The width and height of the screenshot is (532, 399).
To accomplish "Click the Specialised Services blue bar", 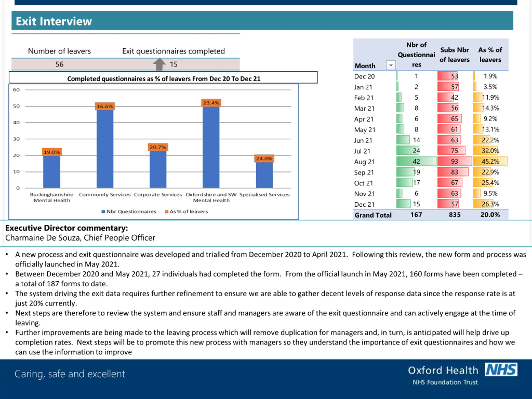I will coord(264,175).
